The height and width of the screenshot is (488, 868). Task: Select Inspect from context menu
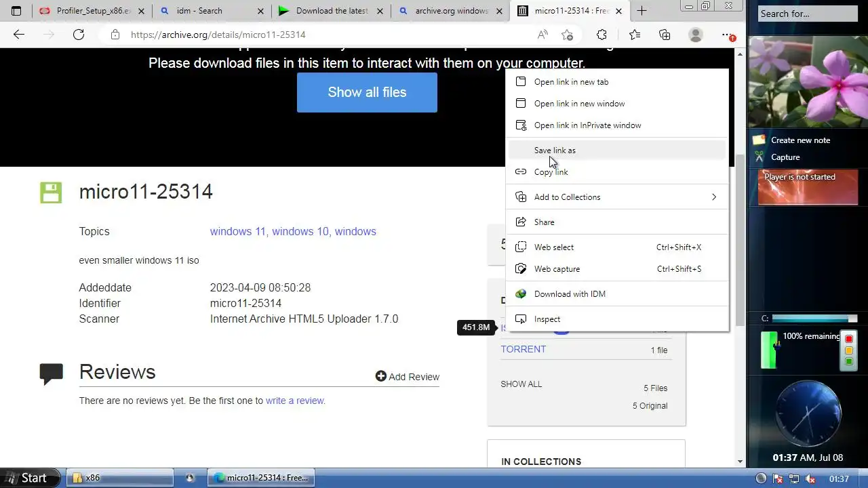(617, 319)
